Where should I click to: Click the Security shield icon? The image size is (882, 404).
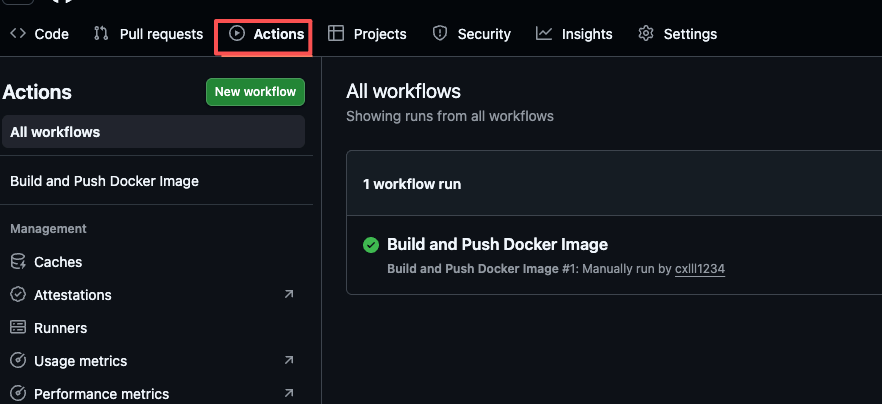point(440,34)
